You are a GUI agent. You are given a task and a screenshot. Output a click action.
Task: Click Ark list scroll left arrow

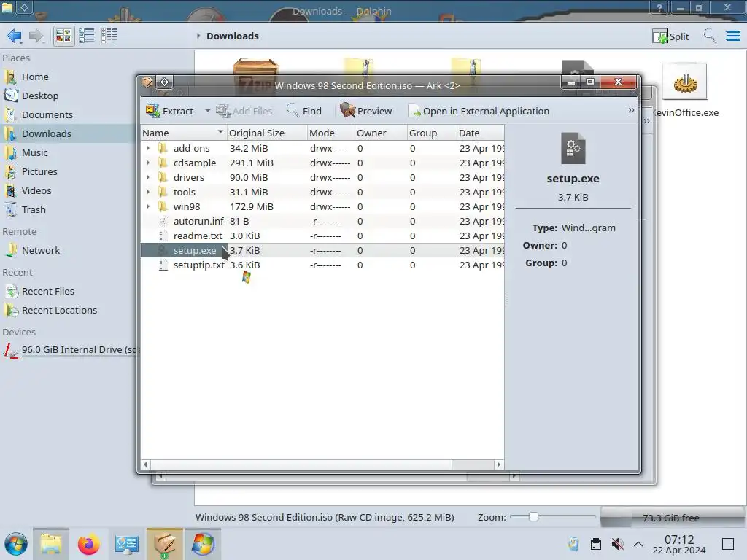click(145, 464)
